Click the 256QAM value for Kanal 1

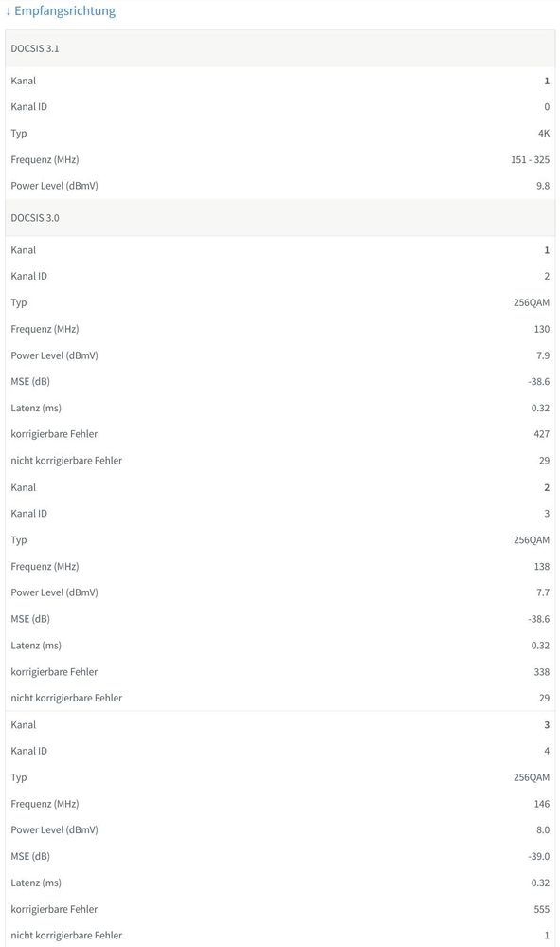pos(530,302)
